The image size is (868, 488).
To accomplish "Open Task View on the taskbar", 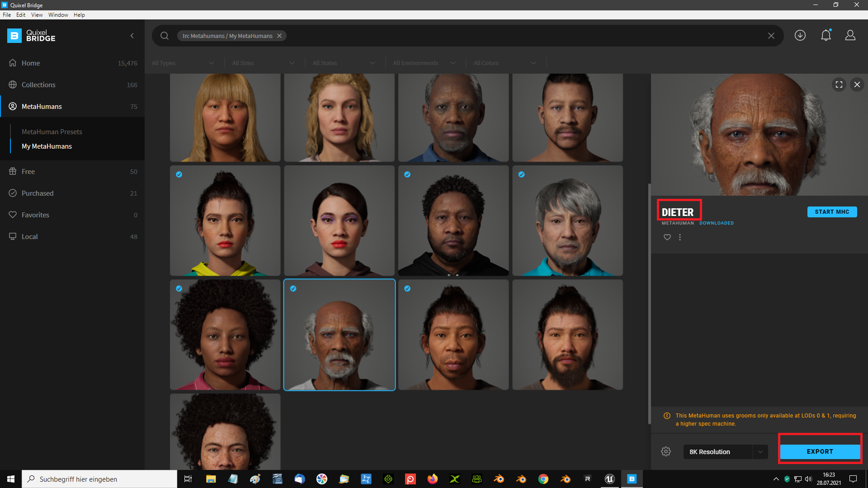I will tap(188, 479).
